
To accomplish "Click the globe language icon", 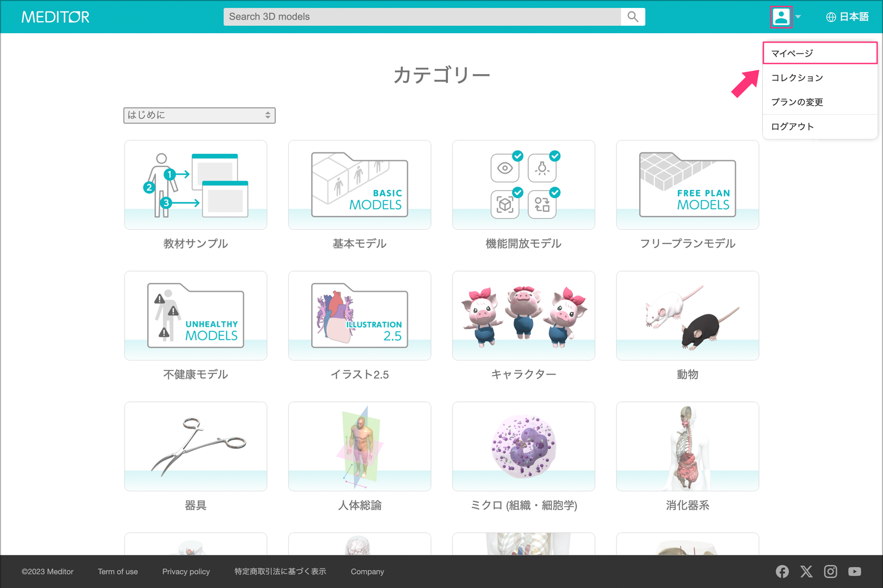I will [831, 17].
